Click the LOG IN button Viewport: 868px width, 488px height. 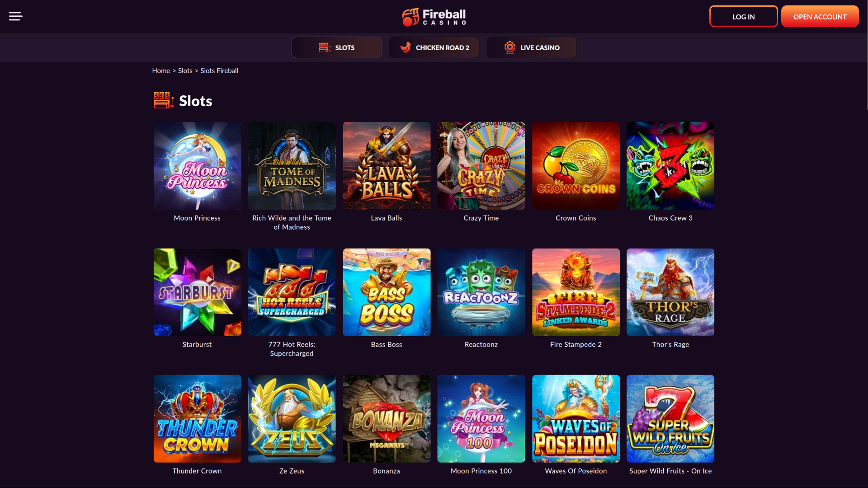point(743,16)
